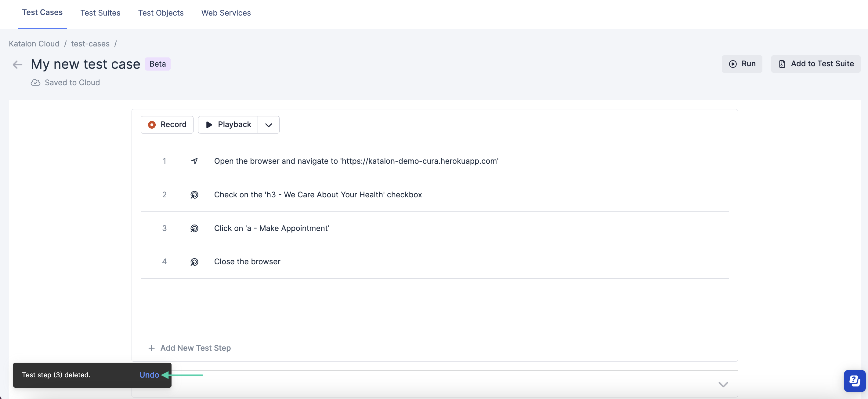Click the navigate/launch icon on step 1
This screenshot has height=399, width=868.
pyautogui.click(x=194, y=161)
